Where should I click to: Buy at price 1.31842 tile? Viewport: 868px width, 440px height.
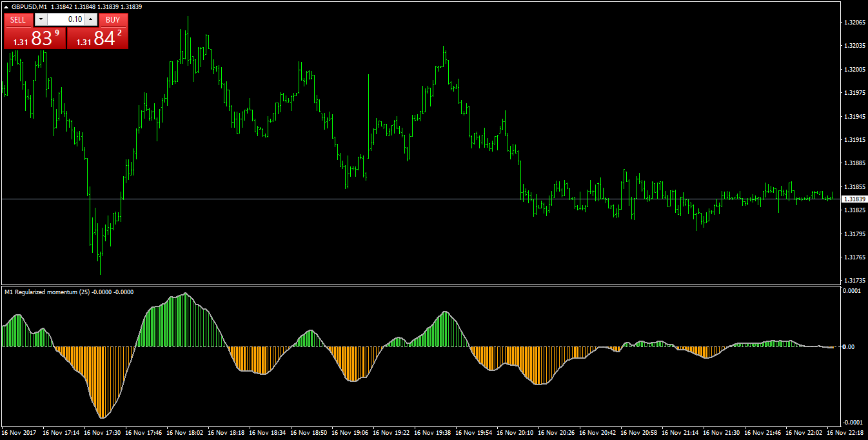[x=98, y=38]
